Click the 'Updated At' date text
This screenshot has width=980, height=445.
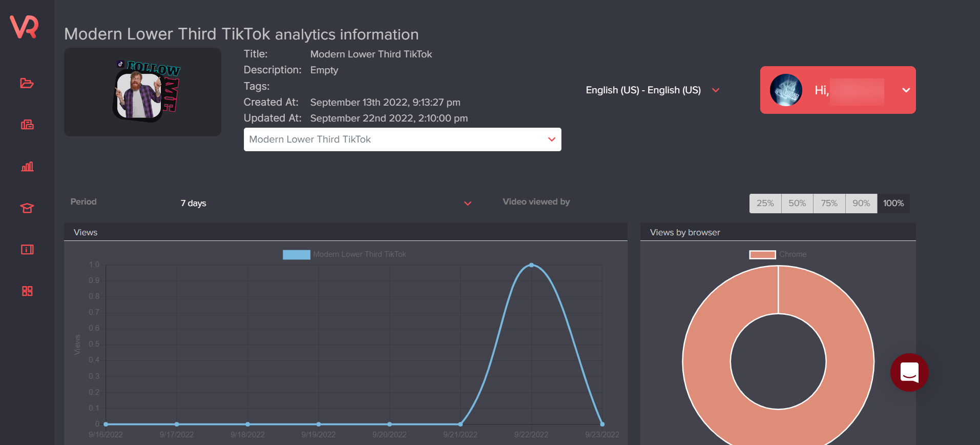coord(389,118)
